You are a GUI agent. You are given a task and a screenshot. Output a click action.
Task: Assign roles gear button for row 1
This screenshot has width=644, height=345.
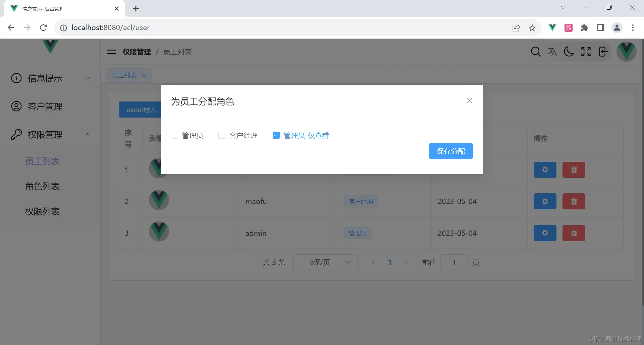coord(545,170)
